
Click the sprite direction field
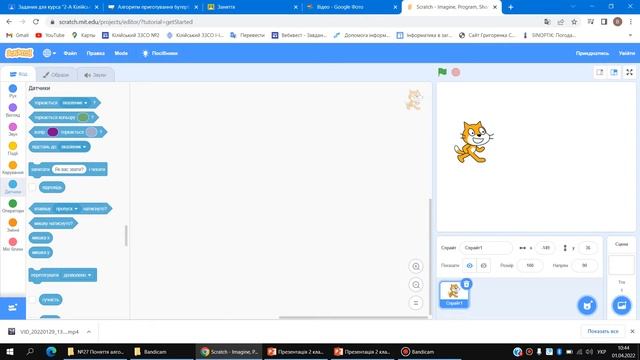(584, 265)
